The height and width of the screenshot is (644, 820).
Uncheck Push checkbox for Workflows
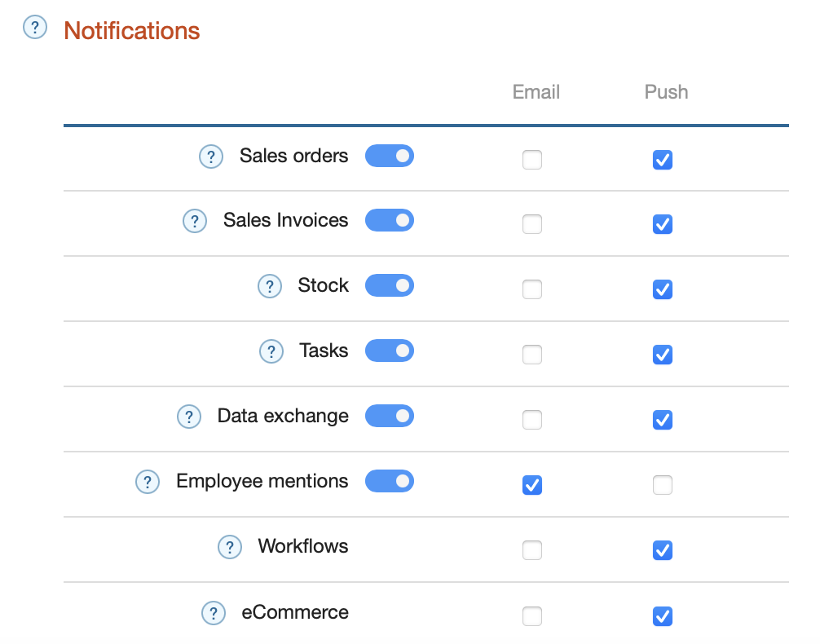tap(663, 550)
